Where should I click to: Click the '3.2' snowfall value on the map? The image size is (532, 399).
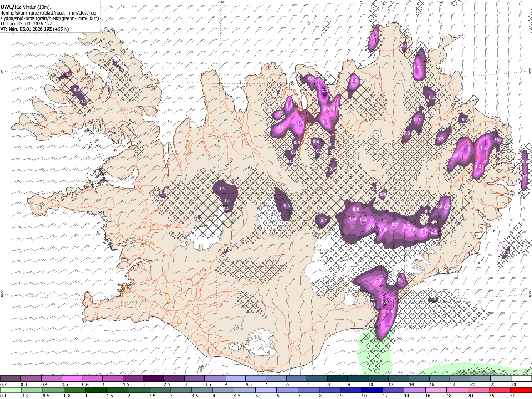pos(325,90)
